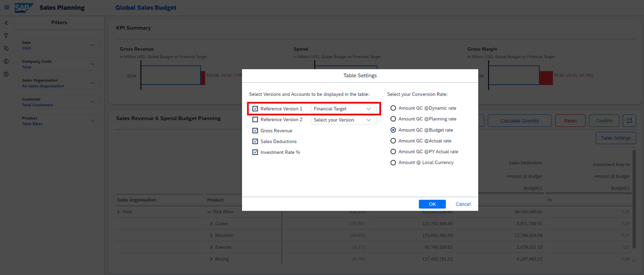Screen dimensions: 644x275
Task: Collapse the side panel with back chevron
Action: tap(6, 23)
